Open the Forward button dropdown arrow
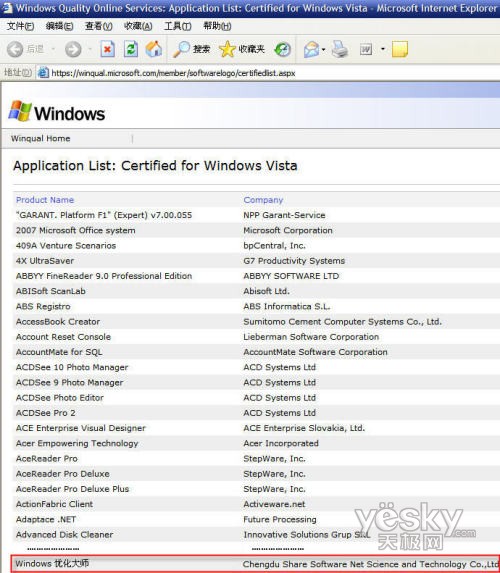Viewport: 500px width, 573px height. click(90, 49)
